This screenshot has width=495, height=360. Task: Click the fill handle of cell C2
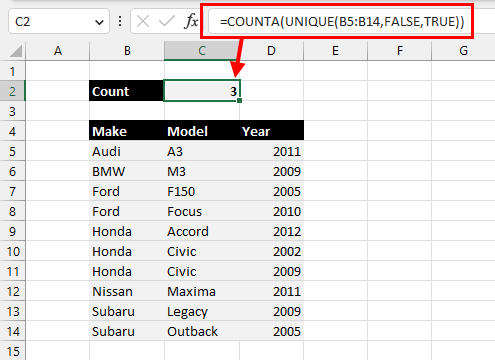(x=239, y=100)
